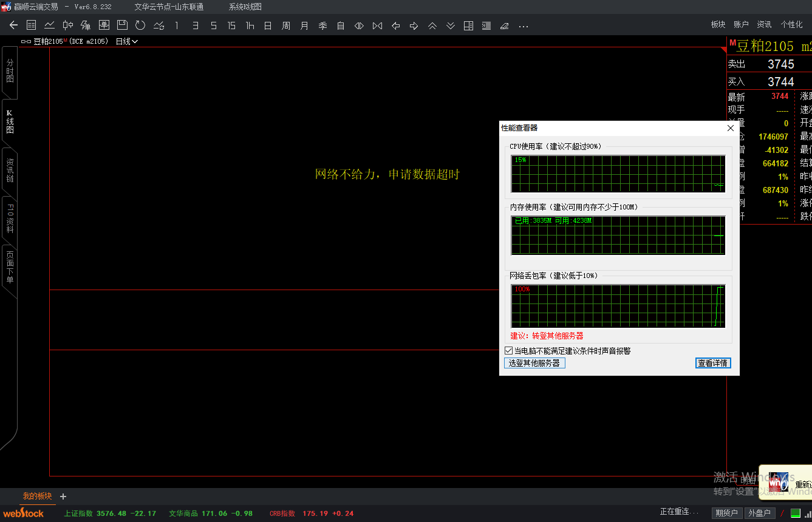Uncheck the sound alarm checkbox
The image size is (812, 522).
click(509, 351)
